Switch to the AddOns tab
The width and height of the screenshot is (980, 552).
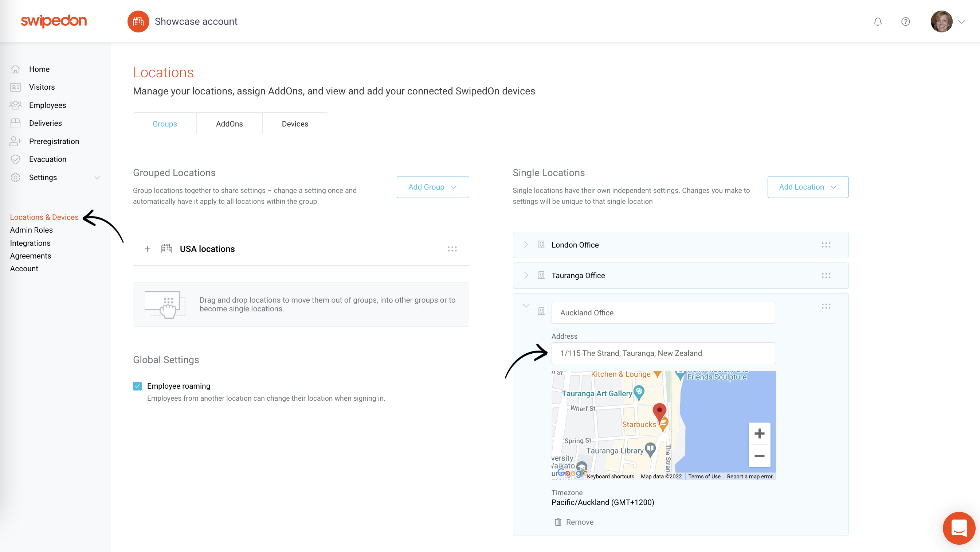click(x=229, y=123)
